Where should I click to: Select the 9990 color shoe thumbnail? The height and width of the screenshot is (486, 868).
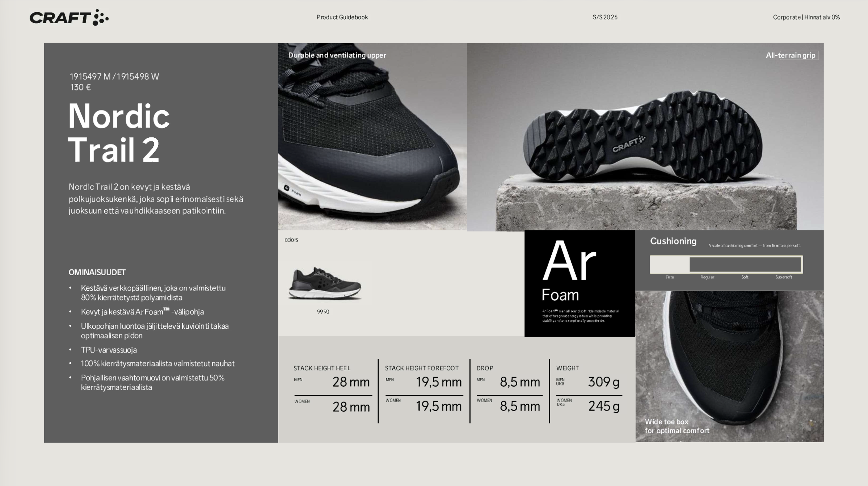click(325, 283)
